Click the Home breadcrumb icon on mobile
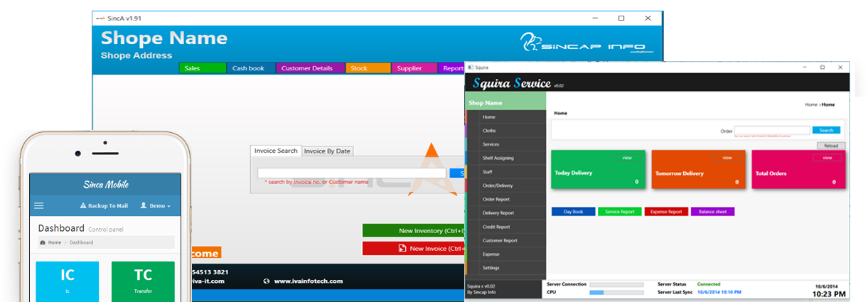This screenshot has width=868, height=302. (x=42, y=242)
